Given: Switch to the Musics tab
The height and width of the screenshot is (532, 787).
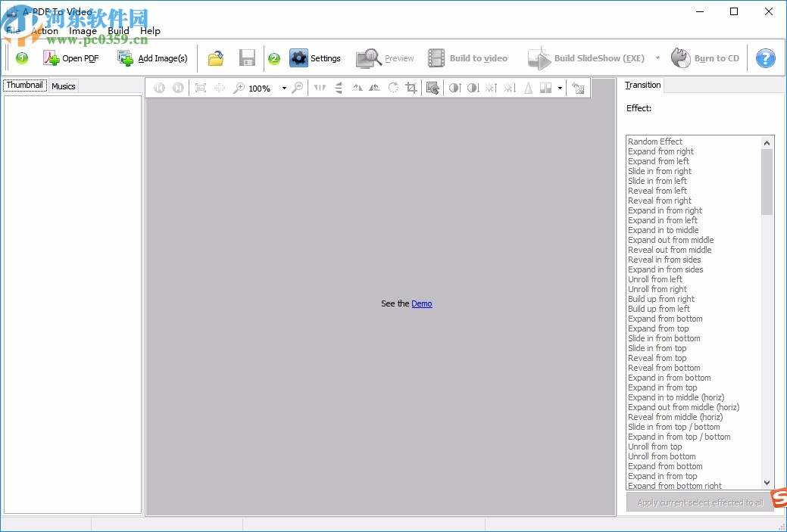Looking at the screenshot, I should [x=63, y=86].
